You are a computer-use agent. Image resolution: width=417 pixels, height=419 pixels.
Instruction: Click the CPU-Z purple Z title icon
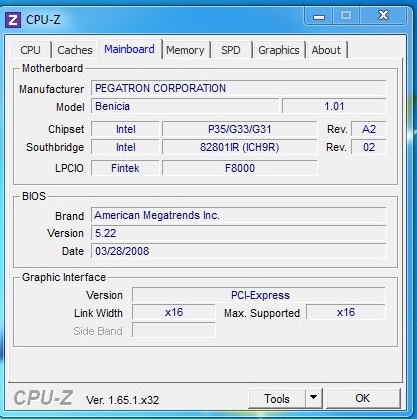[13, 20]
